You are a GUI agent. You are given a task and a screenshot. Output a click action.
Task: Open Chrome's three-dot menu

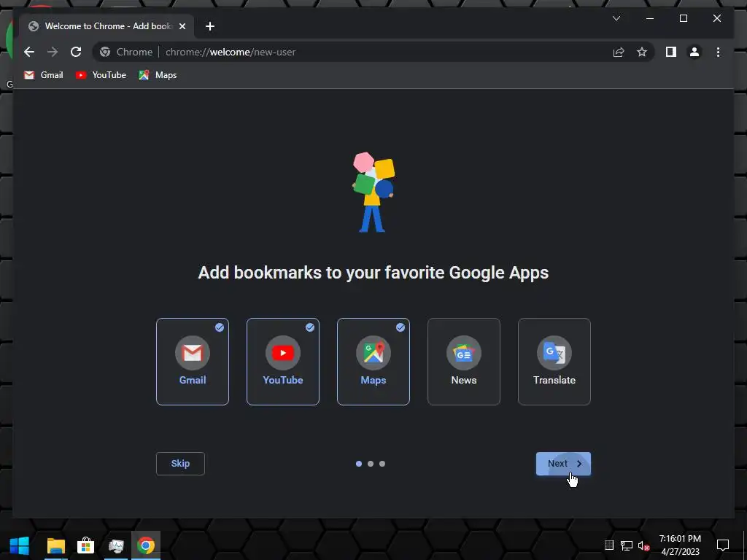(718, 52)
